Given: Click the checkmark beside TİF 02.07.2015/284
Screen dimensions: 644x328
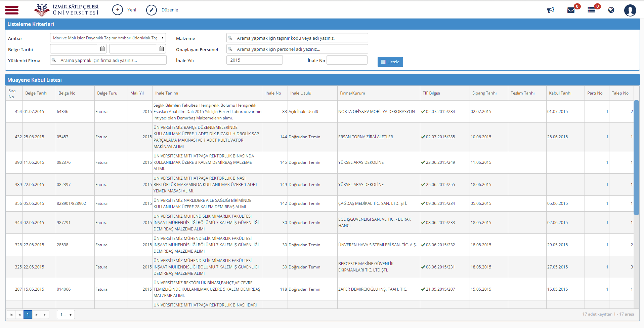Looking at the screenshot, I should (423, 112).
